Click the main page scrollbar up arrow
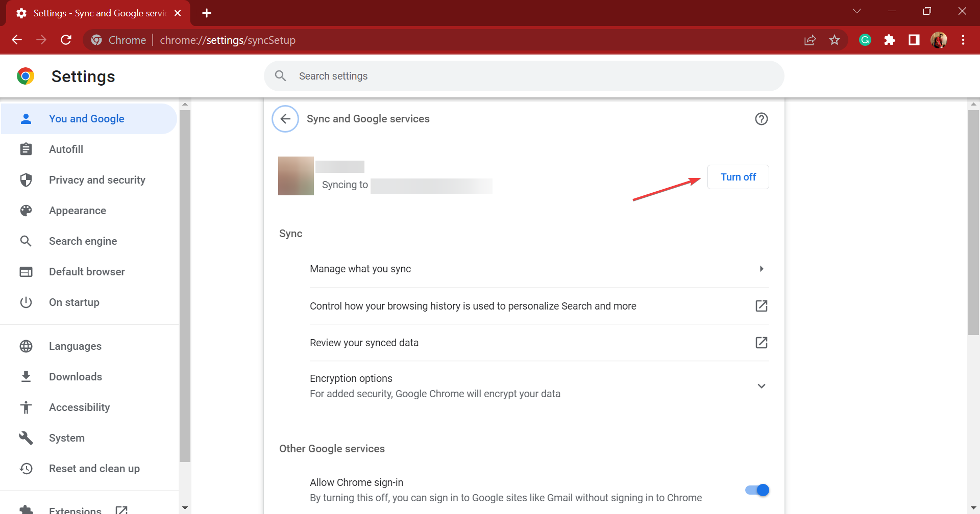The image size is (980, 514). pyautogui.click(x=973, y=104)
